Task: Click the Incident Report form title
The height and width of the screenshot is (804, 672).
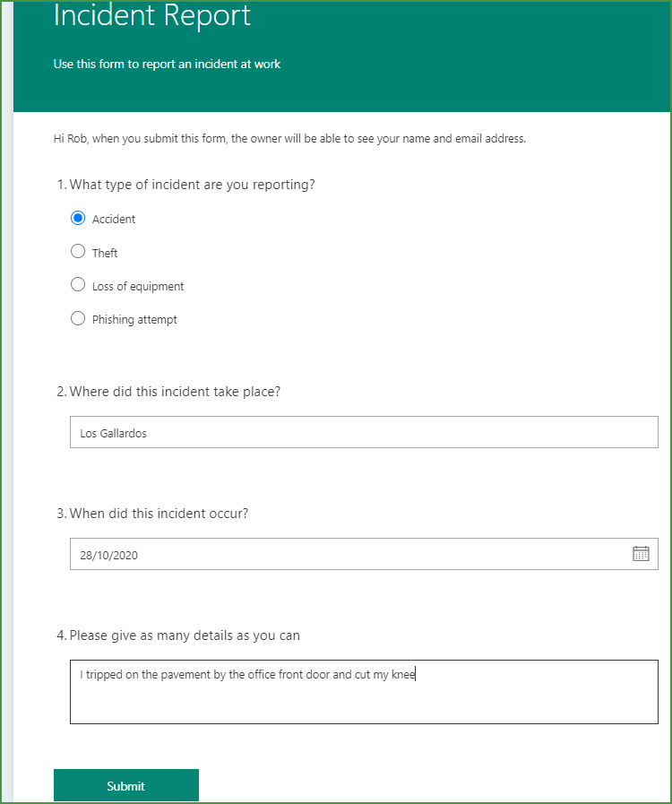Action: (x=152, y=15)
